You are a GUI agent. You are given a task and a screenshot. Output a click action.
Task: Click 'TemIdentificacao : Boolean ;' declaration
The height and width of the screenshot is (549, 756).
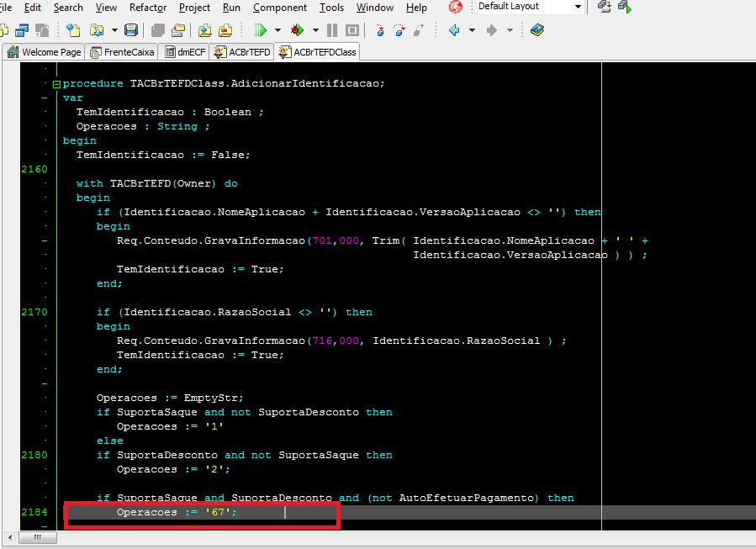tap(170, 112)
